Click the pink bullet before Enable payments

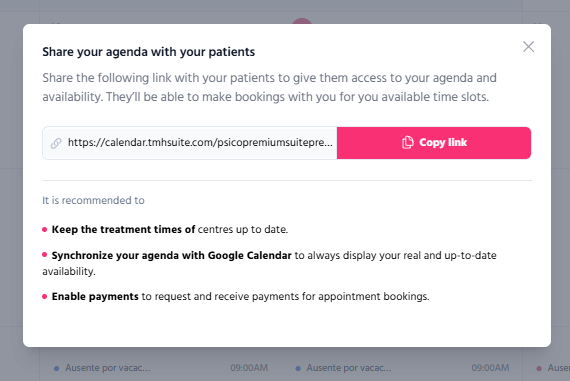pos(45,297)
